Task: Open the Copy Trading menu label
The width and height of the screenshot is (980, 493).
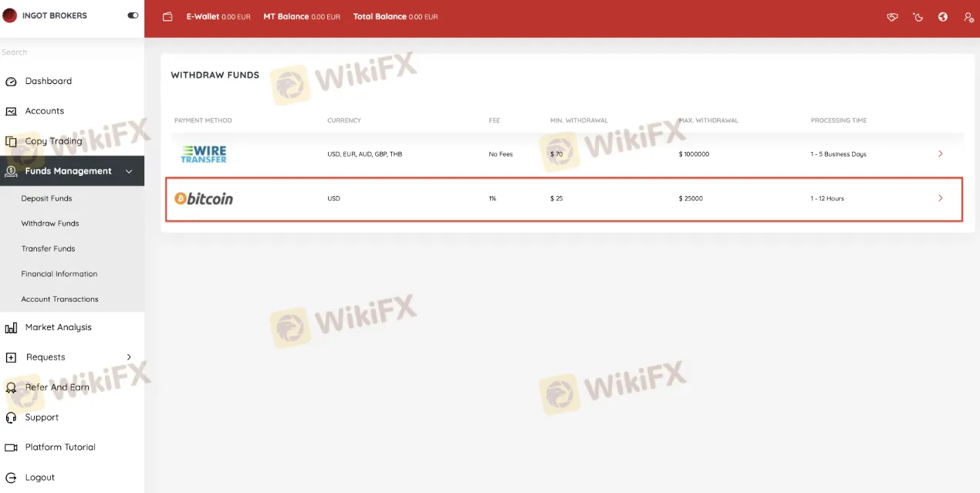Action: [53, 141]
